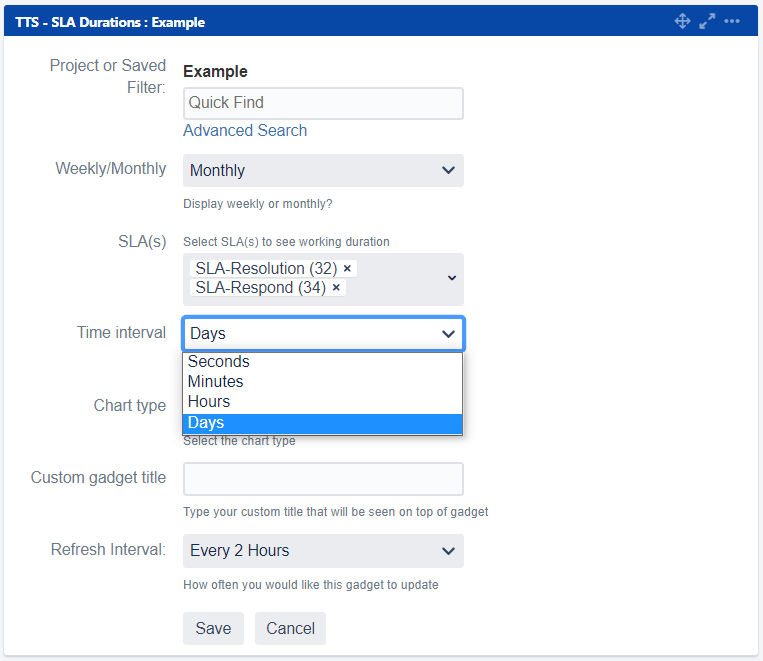Open the Refresh Interval dropdown
This screenshot has height=661, width=763.
click(x=323, y=551)
